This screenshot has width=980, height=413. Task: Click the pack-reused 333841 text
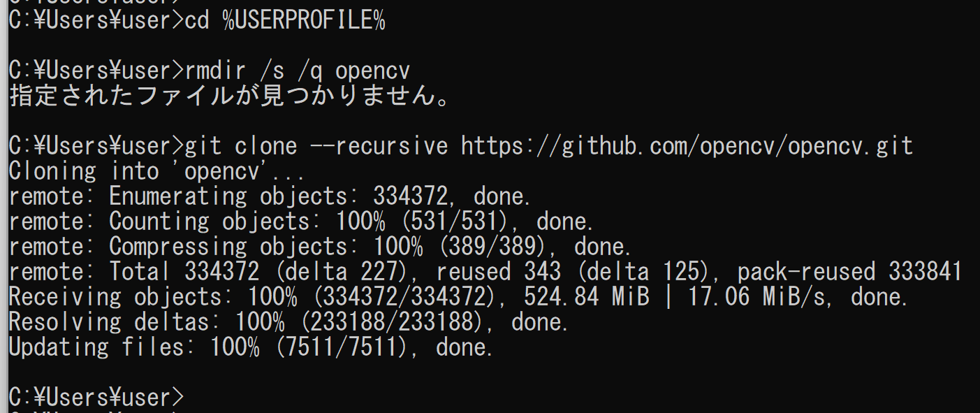click(850, 272)
